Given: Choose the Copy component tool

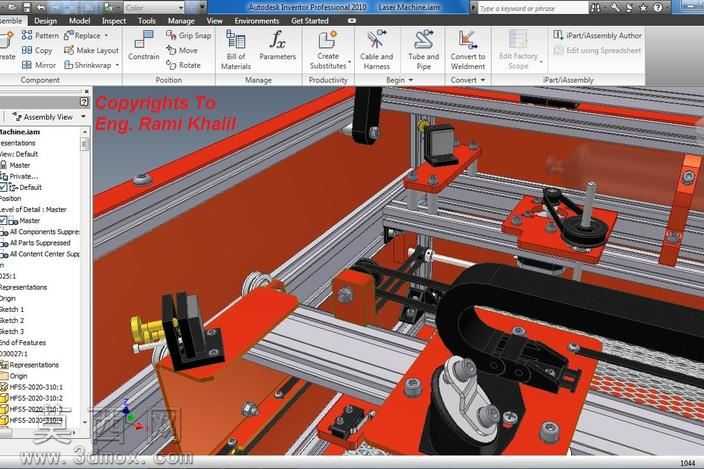Looking at the screenshot, I should tap(37, 50).
